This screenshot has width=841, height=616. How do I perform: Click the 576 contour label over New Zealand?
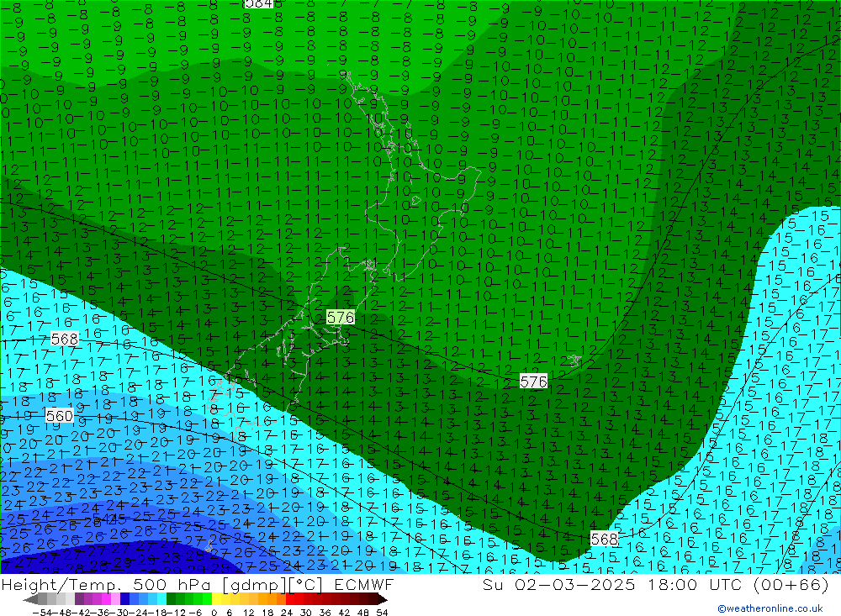(341, 318)
